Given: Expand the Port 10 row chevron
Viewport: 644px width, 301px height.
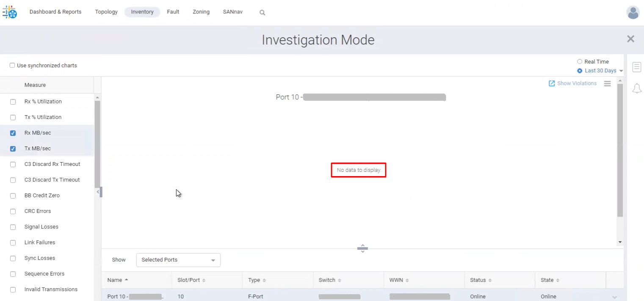Looking at the screenshot, I should [x=615, y=297].
